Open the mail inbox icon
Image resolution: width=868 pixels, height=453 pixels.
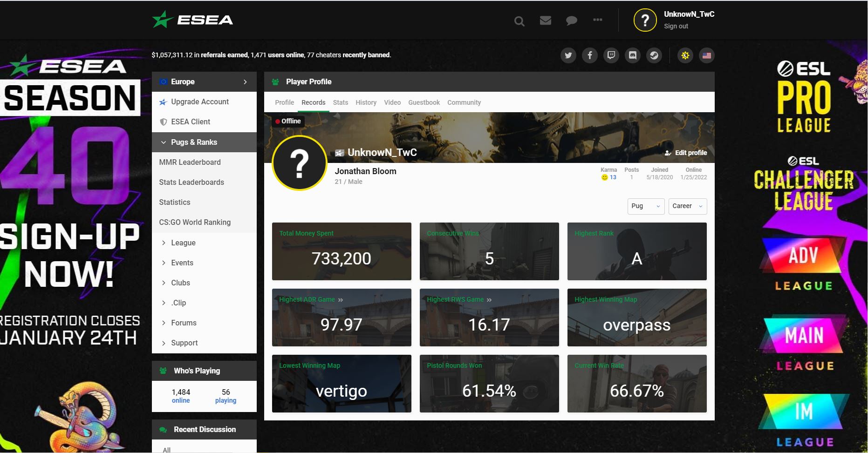click(x=545, y=20)
